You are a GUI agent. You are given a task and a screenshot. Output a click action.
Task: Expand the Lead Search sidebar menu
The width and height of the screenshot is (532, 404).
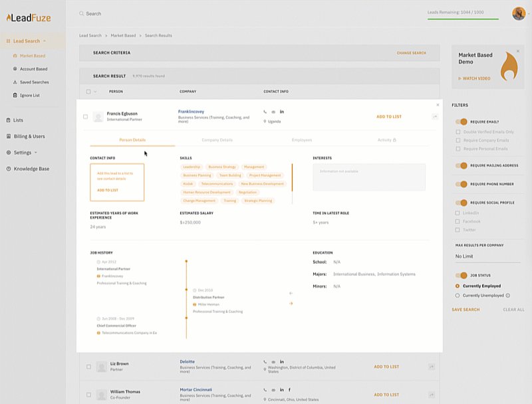tap(45, 41)
